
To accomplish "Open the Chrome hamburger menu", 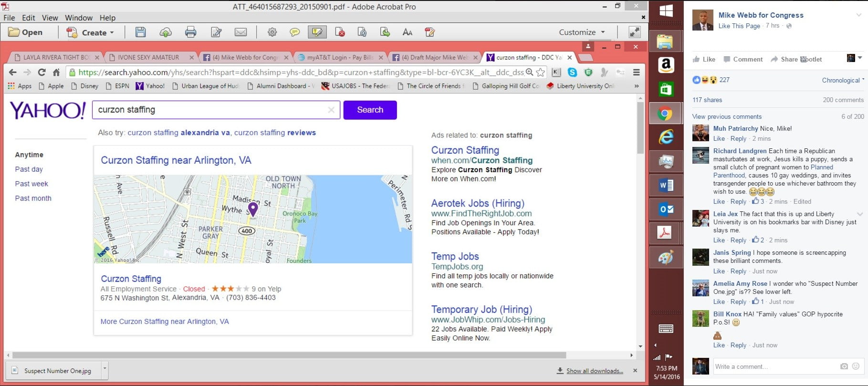I will pos(636,72).
